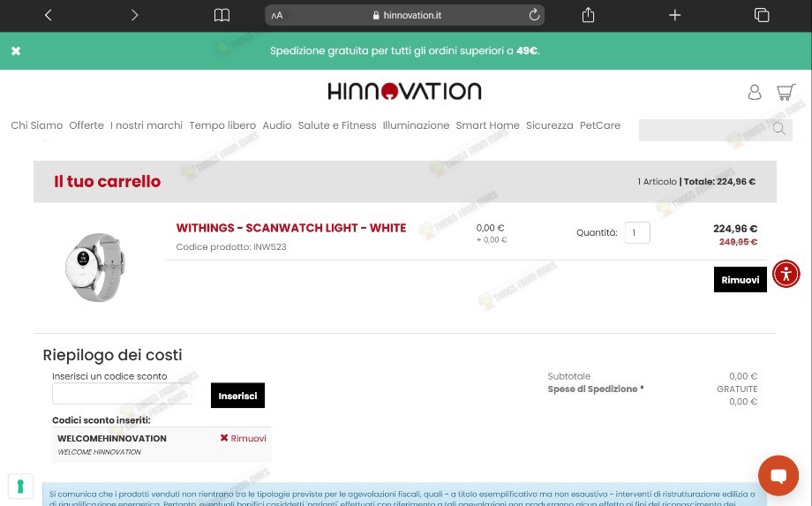The image size is (812, 506).
Task: Edit the Quantità field
Action: 637,232
